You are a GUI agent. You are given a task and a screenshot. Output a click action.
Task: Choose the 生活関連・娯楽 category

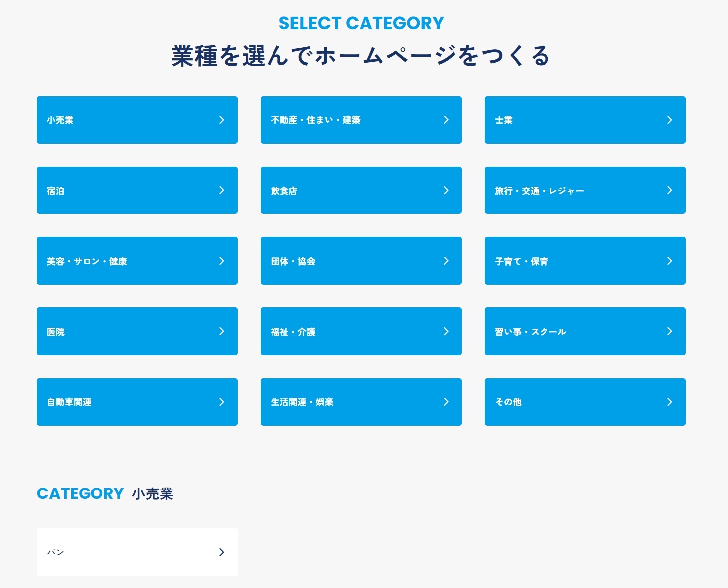tap(361, 402)
